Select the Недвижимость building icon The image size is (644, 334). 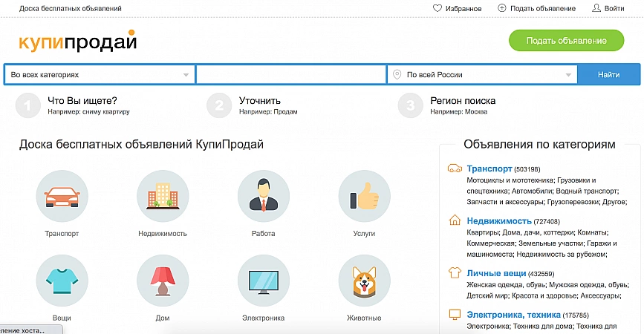click(162, 196)
